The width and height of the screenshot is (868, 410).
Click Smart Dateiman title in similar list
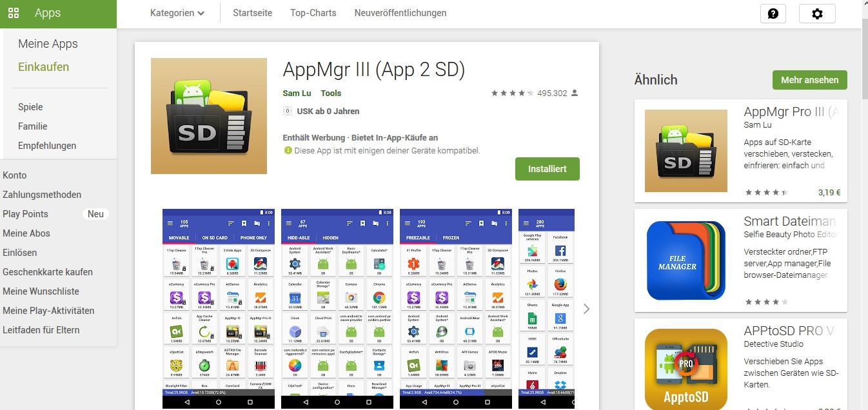pos(790,221)
